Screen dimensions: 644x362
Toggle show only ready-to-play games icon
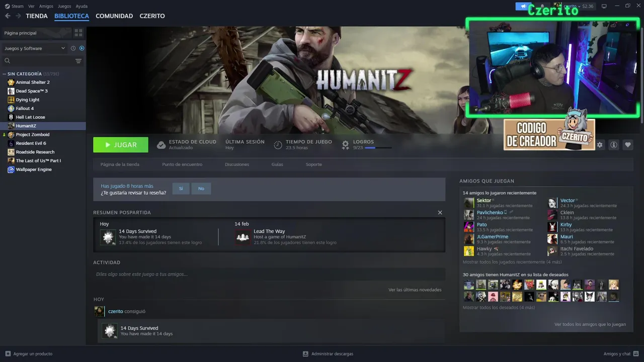(82, 48)
